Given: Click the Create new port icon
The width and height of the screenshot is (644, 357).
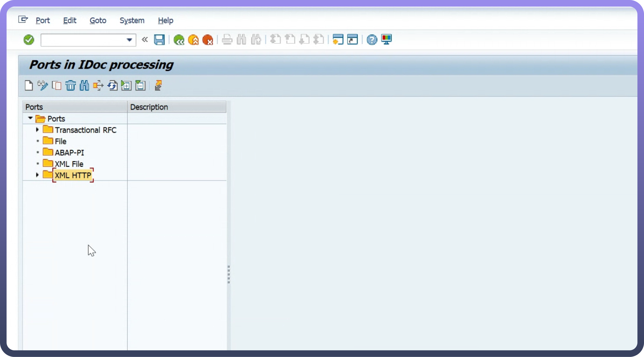Looking at the screenshot, I should (29, 86).
